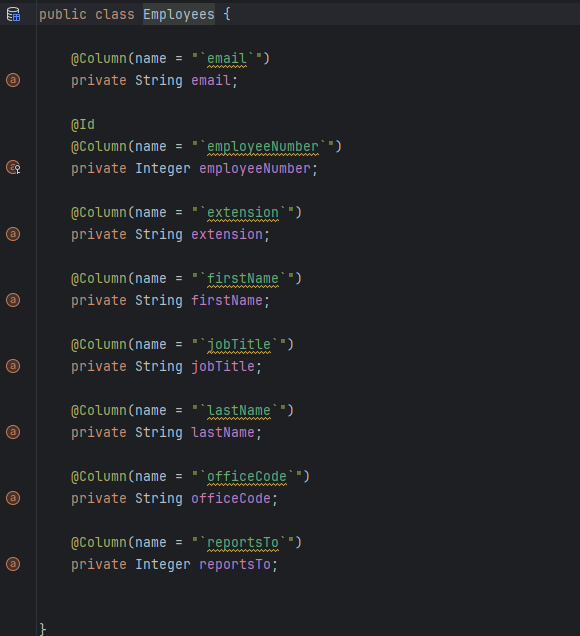
Task: Click the @Column annotation above jobTitle field
Action: click(99, 345)
